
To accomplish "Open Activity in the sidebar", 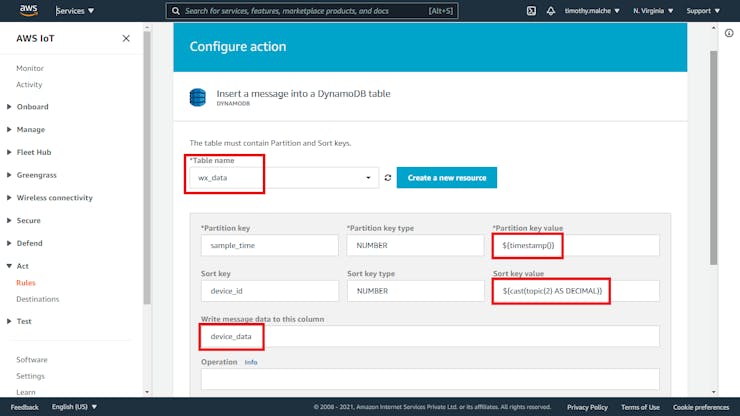I will tap(29, 85).
